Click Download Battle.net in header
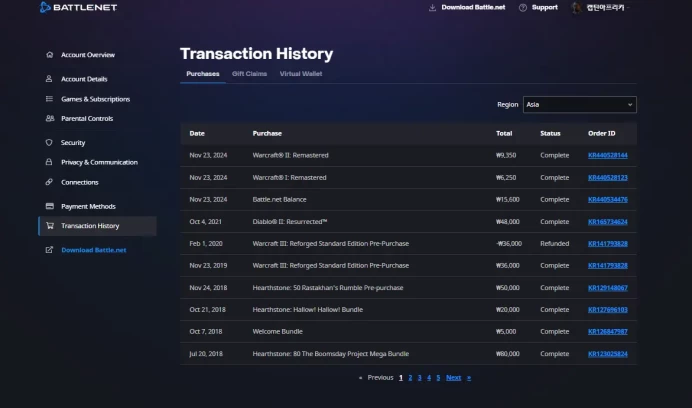 [x=473, y=8]
